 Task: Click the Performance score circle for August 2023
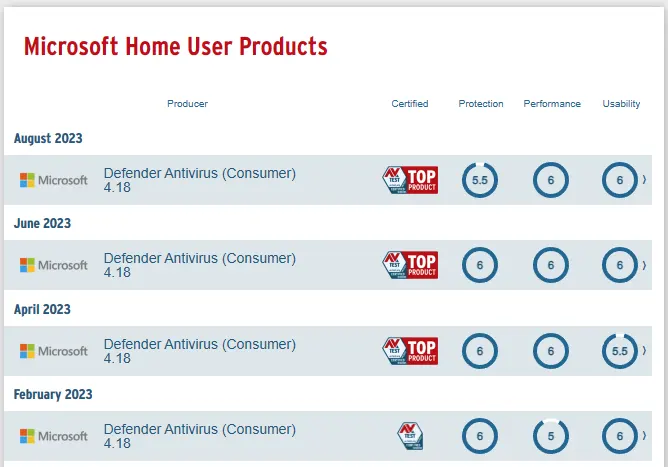[x=551, y=180]
